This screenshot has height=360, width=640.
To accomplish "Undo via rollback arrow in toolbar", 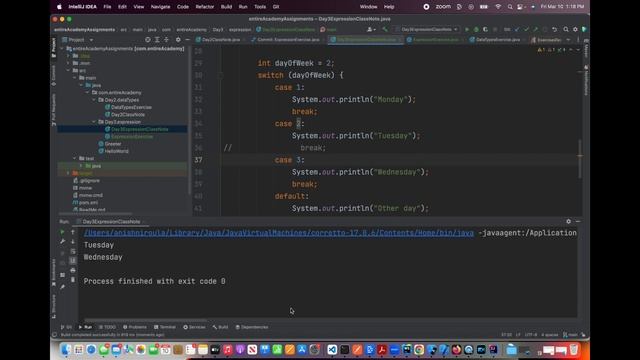I will (554, 29).
